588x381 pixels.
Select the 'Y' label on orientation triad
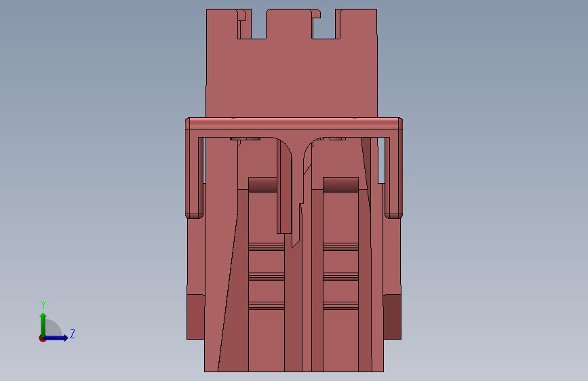pos(43,305)
